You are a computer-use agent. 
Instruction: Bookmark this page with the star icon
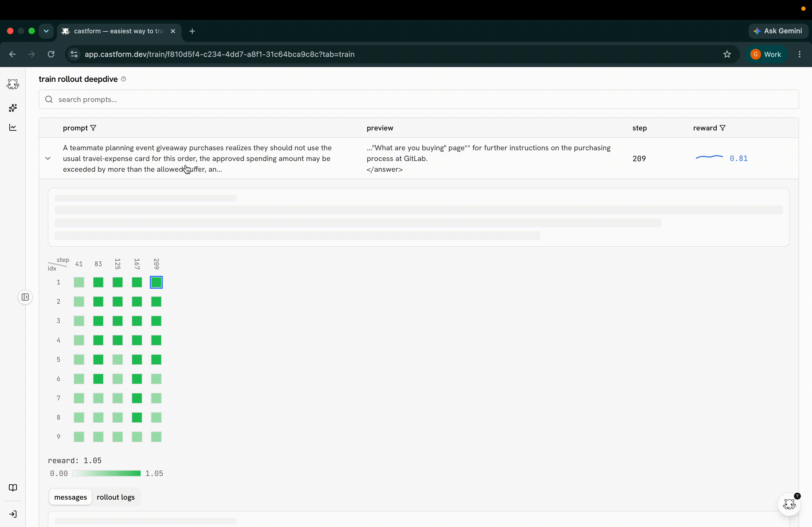point(727,54)
